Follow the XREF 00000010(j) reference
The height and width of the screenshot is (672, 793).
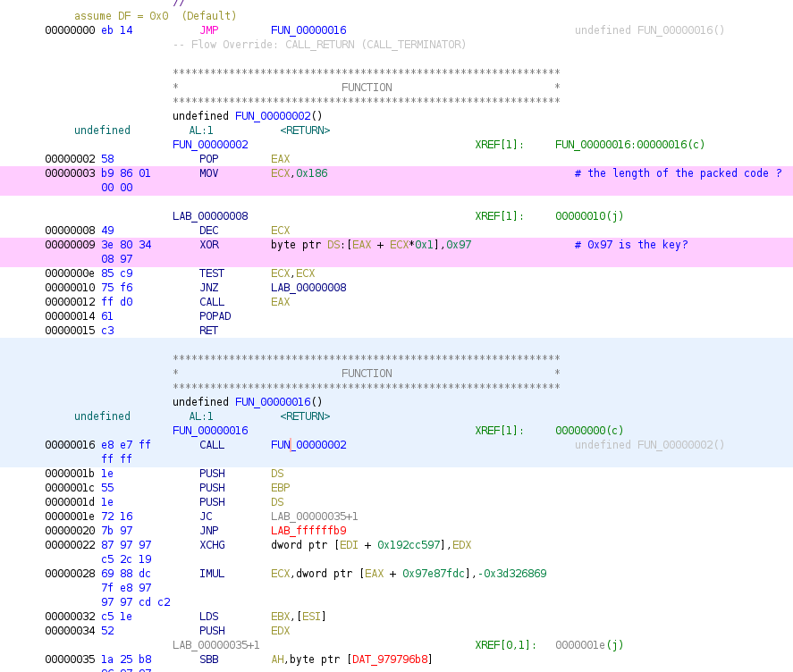pyautogui.click(x=589, y=216)
